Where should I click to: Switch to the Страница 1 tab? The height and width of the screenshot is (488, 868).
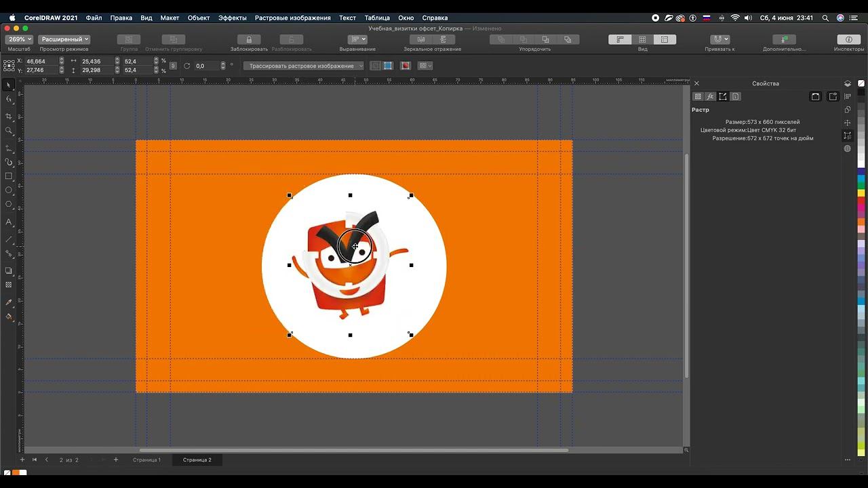tap(146, 460)
